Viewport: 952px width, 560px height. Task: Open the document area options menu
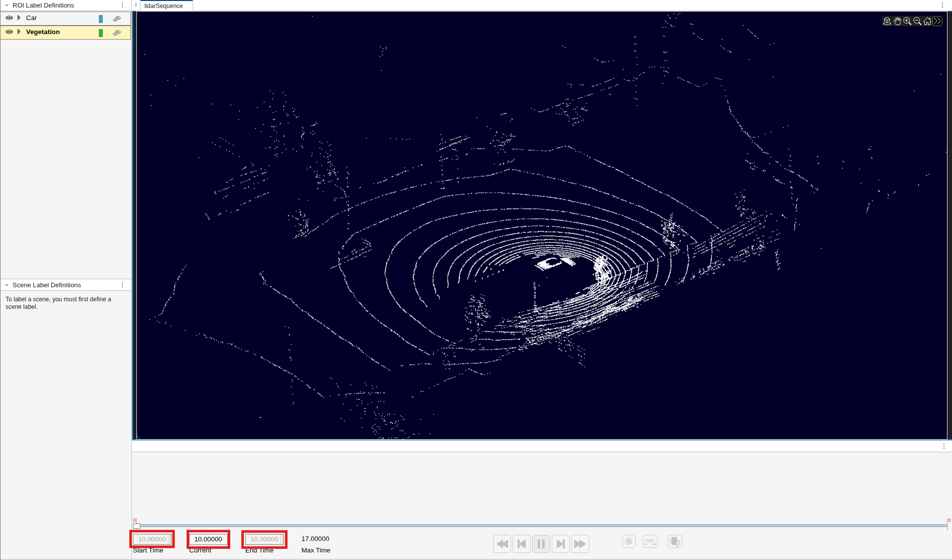pos(942,5)
